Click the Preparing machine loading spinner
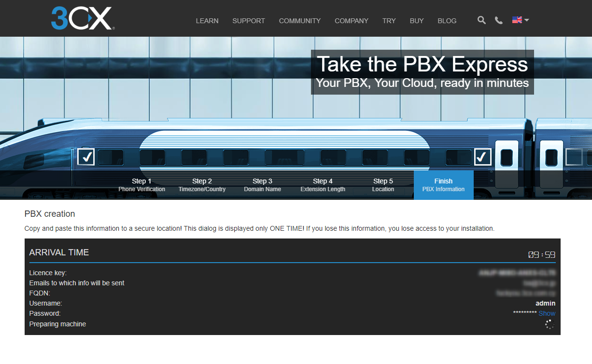592x364 pixels. (x=550, y=324)
